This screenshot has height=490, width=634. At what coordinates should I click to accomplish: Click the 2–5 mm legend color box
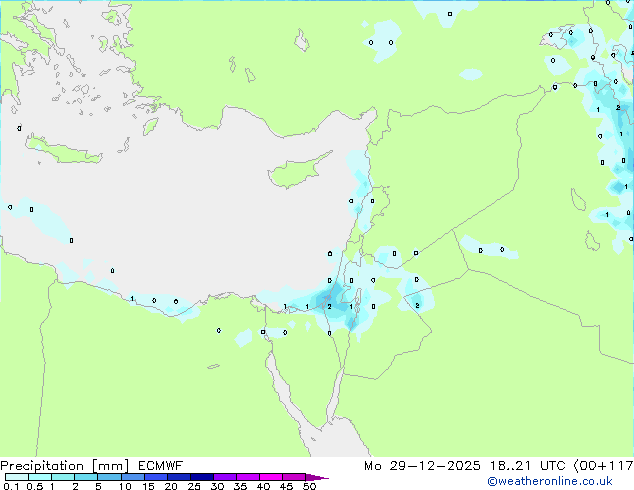[86, 477]
